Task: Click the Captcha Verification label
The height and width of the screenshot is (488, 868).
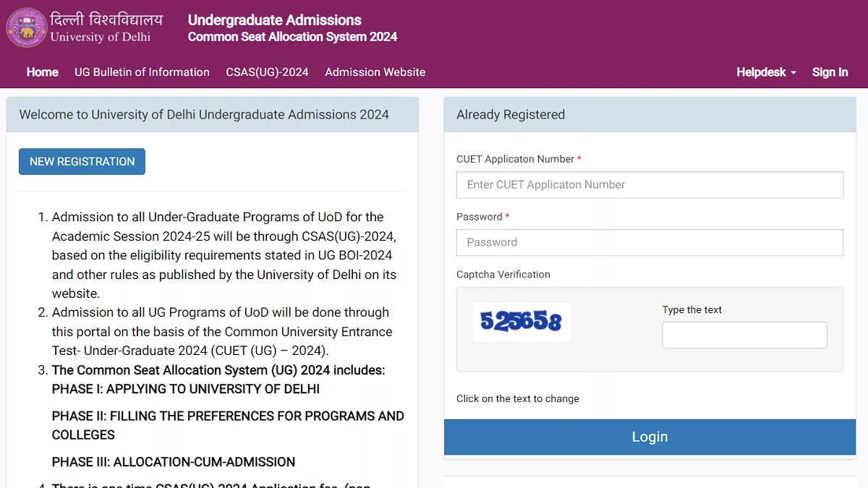Action: coord(503,274)
